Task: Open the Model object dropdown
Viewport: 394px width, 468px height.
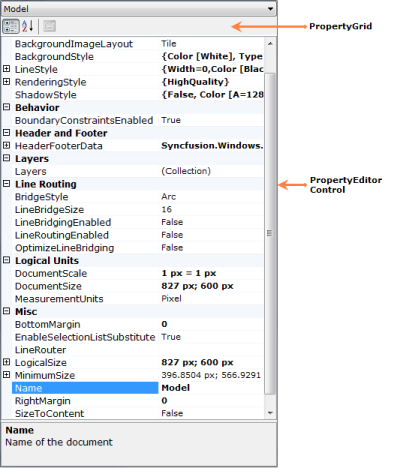Action: tap(270, 9)
